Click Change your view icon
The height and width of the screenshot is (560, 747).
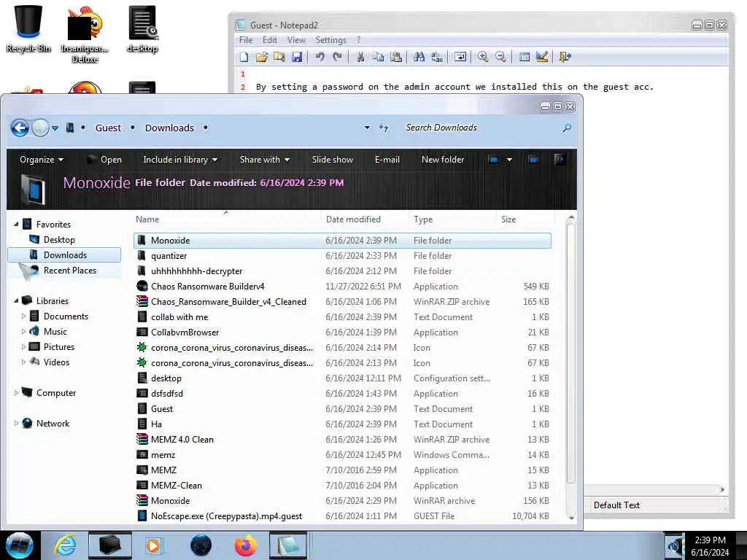[x=494, y=160]
